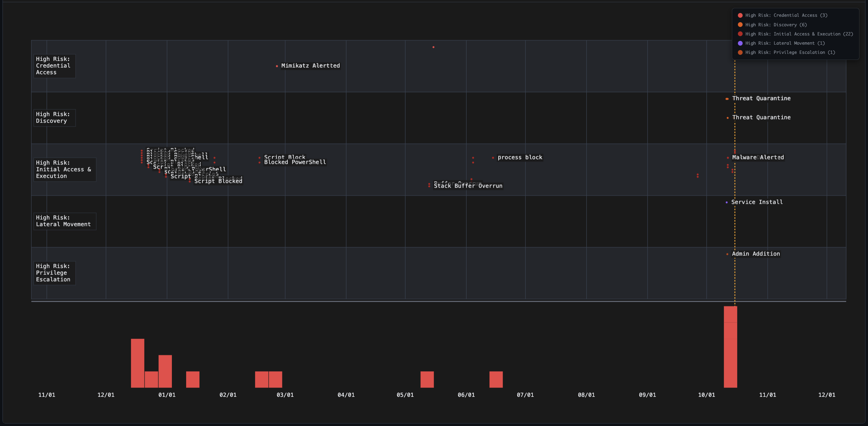Select the lower "Threat Quarantine" discovery event
This screenshot has width=868, height=426.
727,117
